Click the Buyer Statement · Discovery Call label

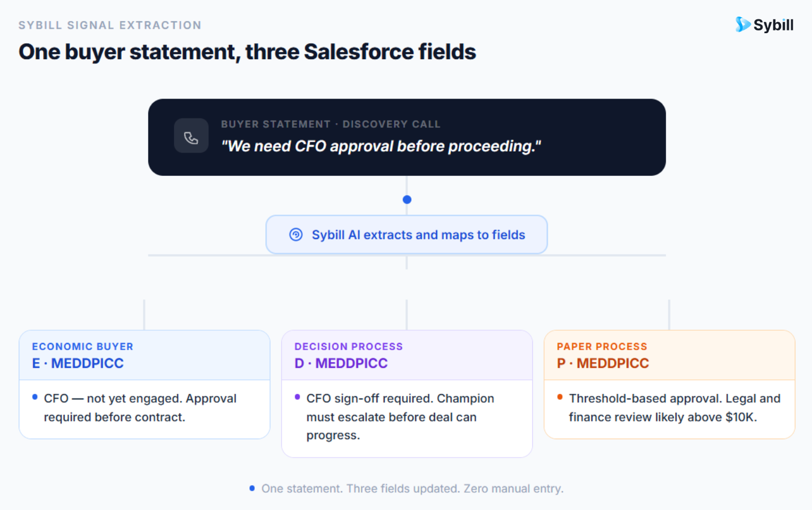pyautogui.click(x=331, y=124)
